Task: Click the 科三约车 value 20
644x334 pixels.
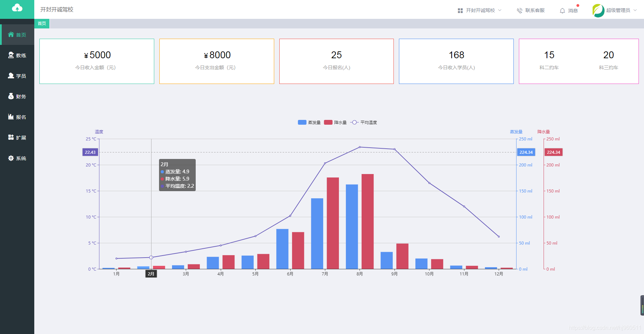Action: pyautogui.click(x=608, y=55)
